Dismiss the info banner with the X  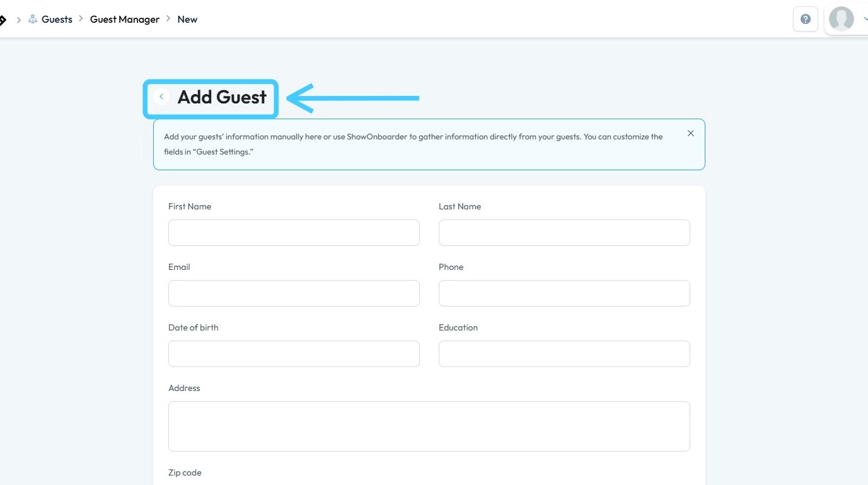[690, 134]
